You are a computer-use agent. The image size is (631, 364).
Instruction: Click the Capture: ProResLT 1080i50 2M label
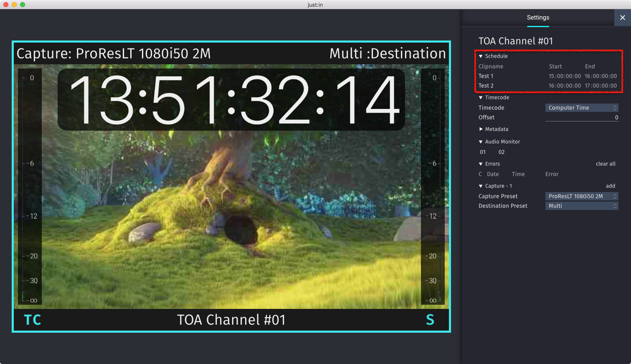[x=114, y=53]
